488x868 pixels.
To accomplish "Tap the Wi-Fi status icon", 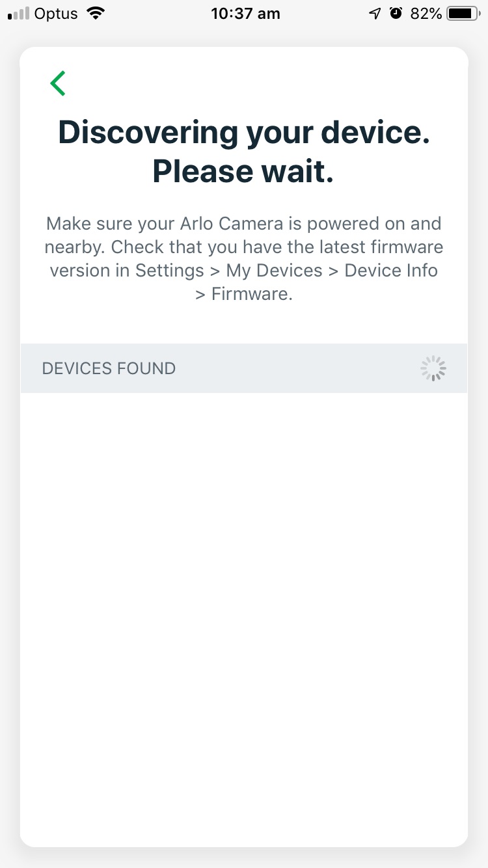I will click(96, 14).
